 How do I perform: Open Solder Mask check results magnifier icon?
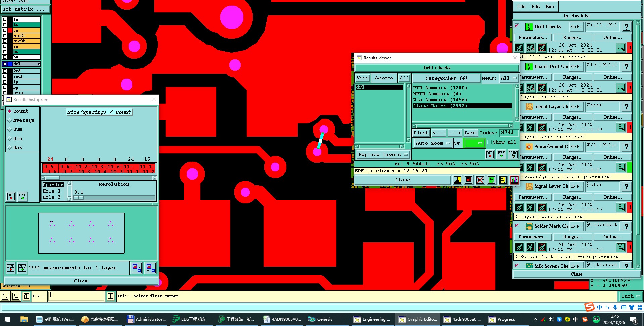(621, 247)
